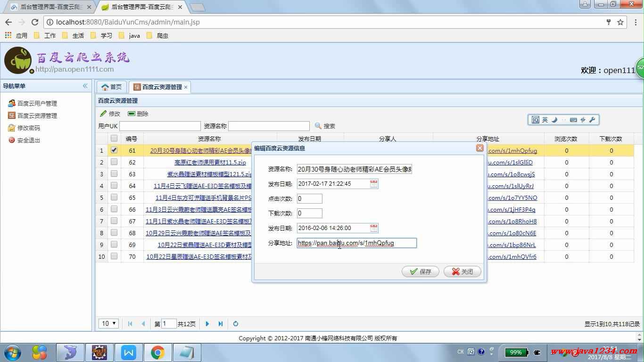Sort by 浏览次数 column header
Image resolution: width=644 pixels, height=362 pixels.
(566, 139)
